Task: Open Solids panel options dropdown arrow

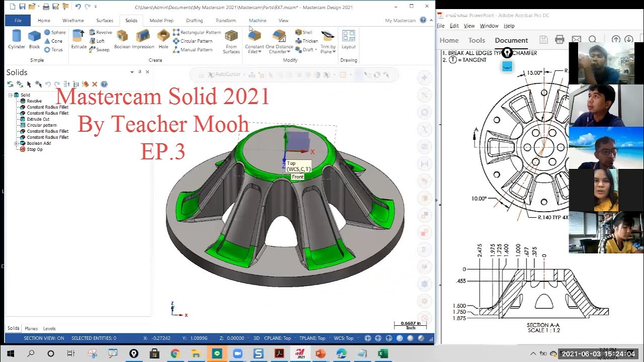Action: (x=132, y=72)
